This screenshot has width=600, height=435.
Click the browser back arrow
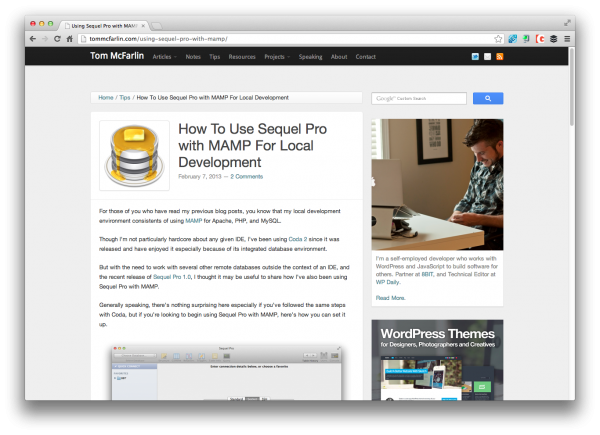31,38
